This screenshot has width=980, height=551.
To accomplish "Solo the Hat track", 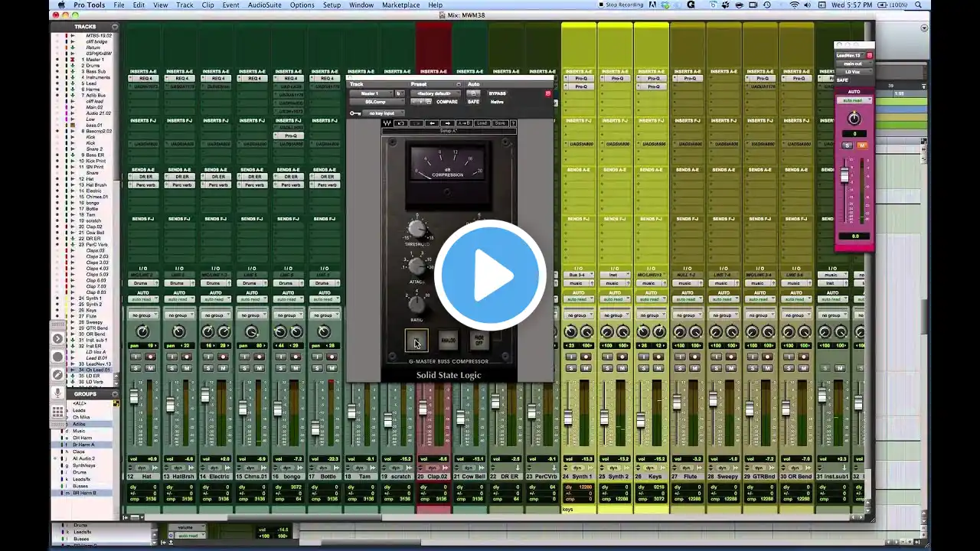I will point(136,368).
